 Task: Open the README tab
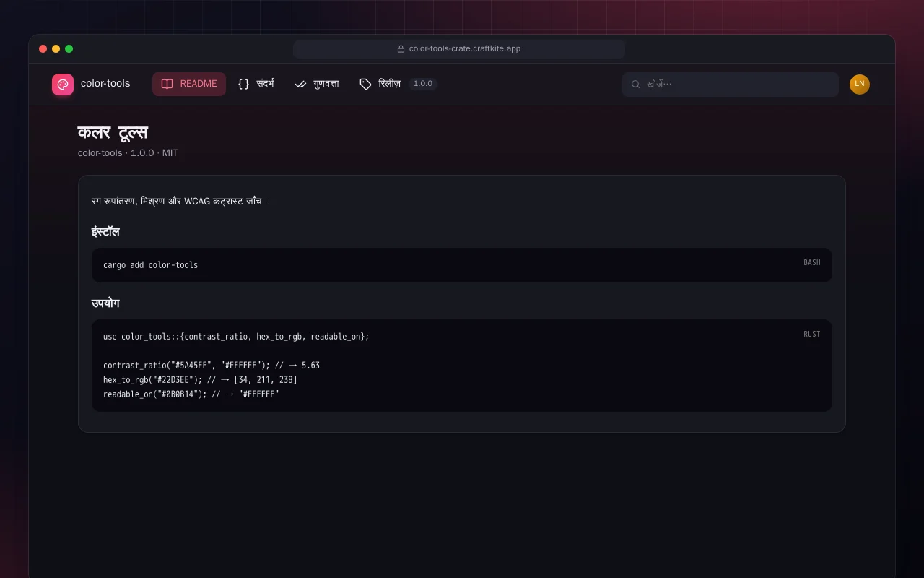click(x=189, y=84)
